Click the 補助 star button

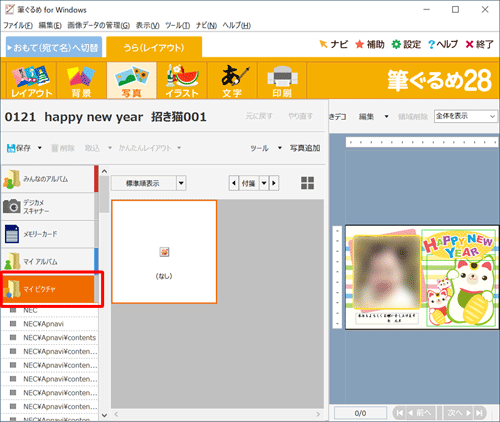[370, 44]
